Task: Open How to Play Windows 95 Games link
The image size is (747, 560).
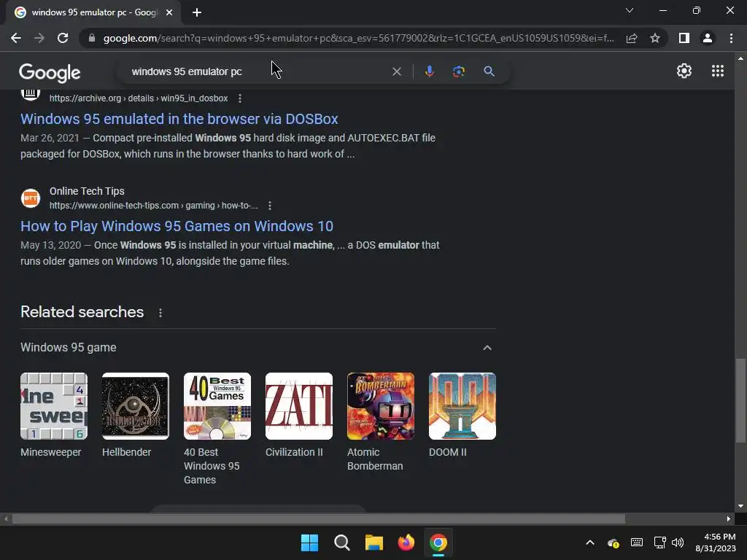Action: 177,226
